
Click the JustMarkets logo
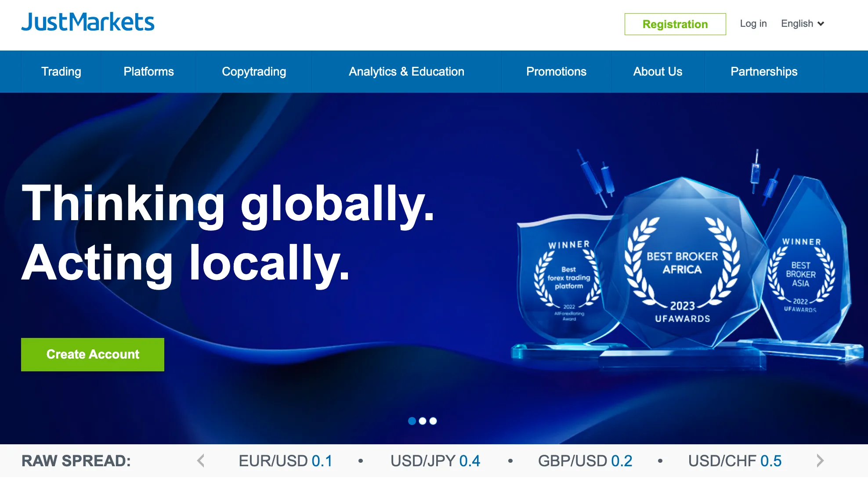88,22
